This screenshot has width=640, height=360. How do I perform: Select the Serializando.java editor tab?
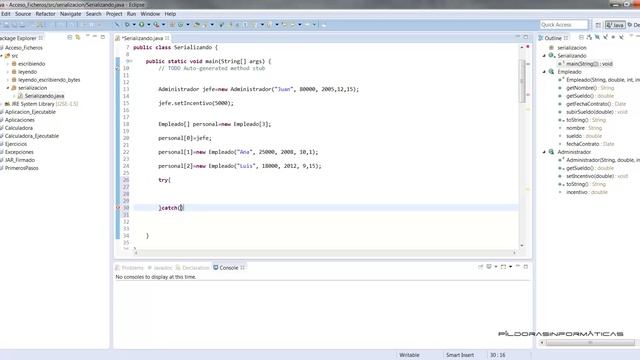(x=142, y=38)
